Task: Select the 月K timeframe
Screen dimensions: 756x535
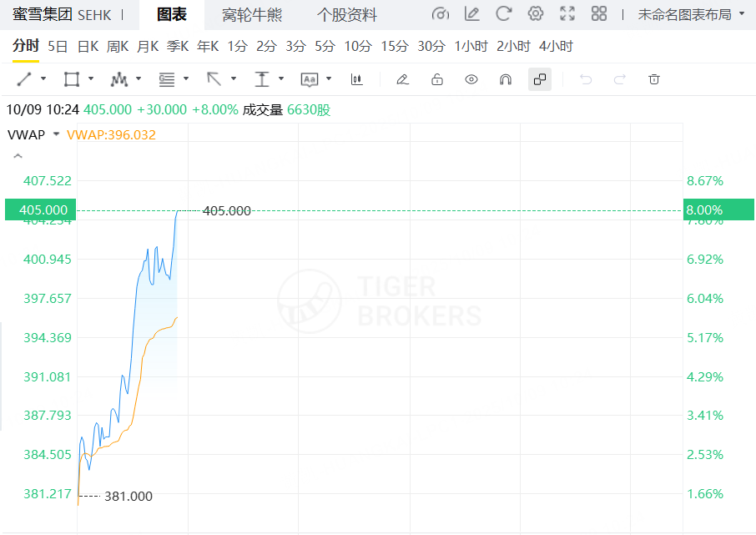Action: coord(148,46)
